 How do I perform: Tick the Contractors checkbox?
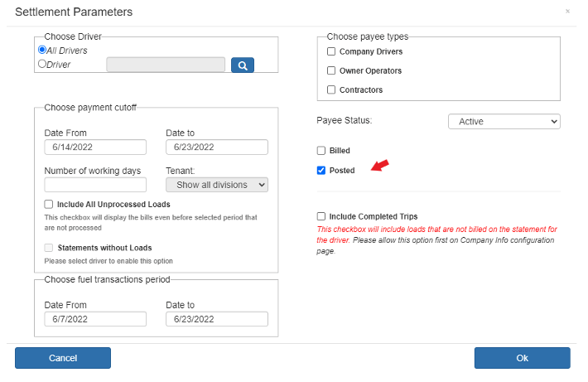point(331,89)
